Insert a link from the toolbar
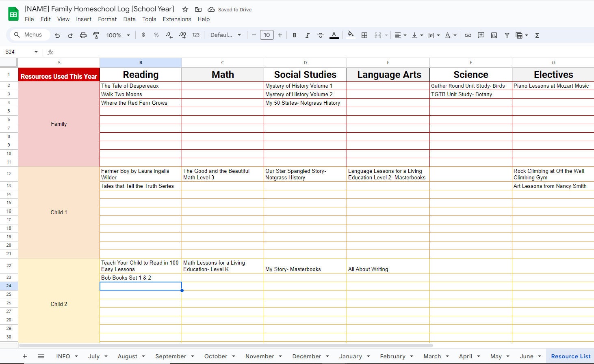The height and width of the screenshot is (364, 594). point(468,35)
